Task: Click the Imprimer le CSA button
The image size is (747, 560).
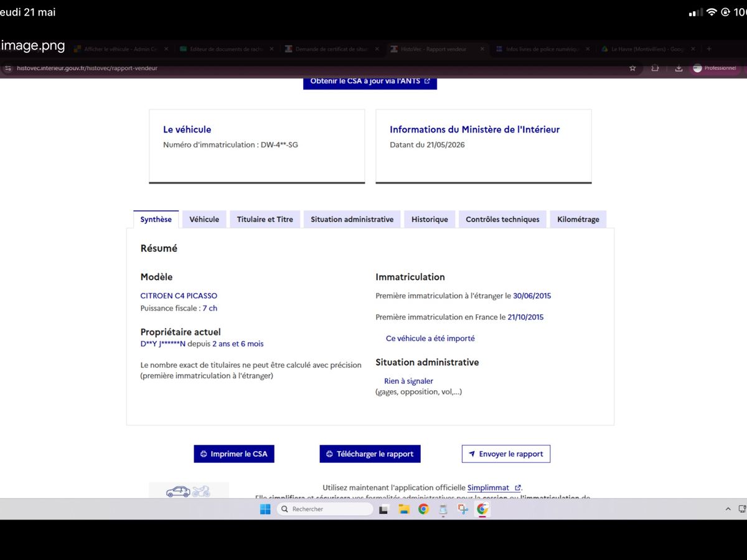Action: (234, 454)
